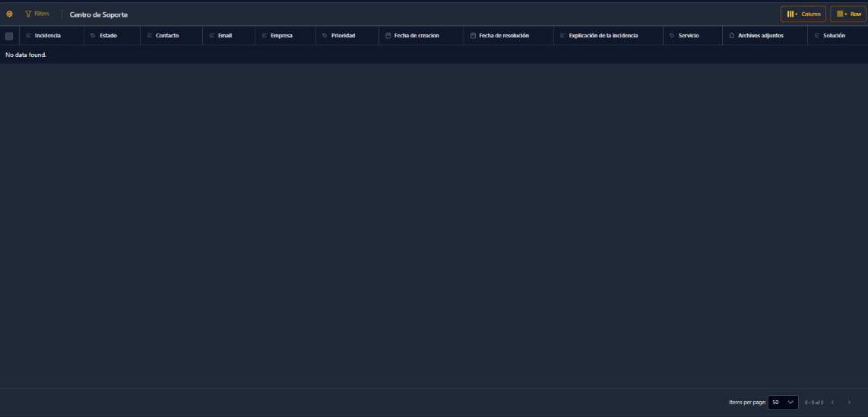Select the Email column header
The width and height of the screenshot is (868, 417).
pyautogui.click(x=225, y=36)
